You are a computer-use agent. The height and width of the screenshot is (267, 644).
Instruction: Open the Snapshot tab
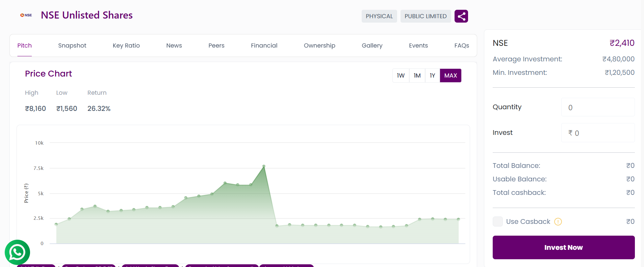tap(72, 46)
